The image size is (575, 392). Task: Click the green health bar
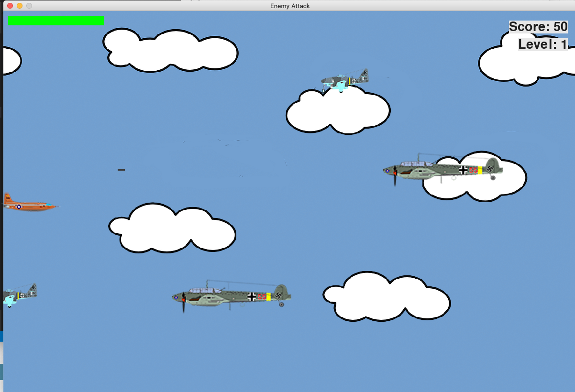click(x=56, y=21)
